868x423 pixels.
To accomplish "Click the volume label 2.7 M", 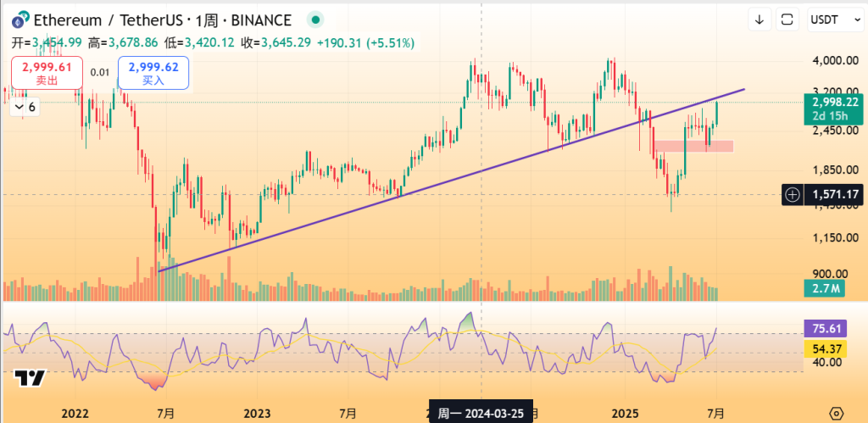I will point(824,288).
